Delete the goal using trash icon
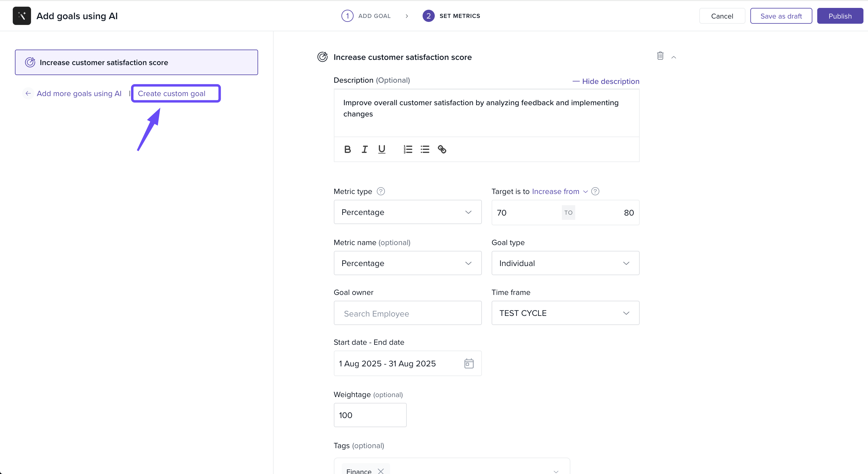The width and height of the screenshot is (868, 474). (x=660, y=56)
